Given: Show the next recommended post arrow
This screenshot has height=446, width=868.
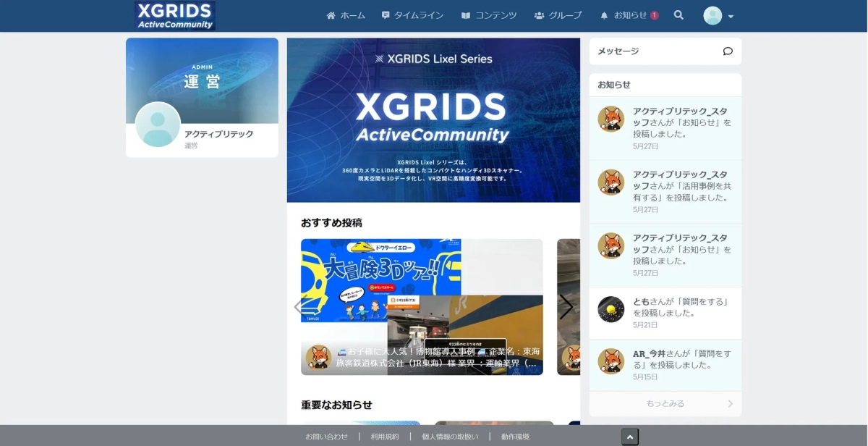Looking at the screenshot, I should coord(566,307).
